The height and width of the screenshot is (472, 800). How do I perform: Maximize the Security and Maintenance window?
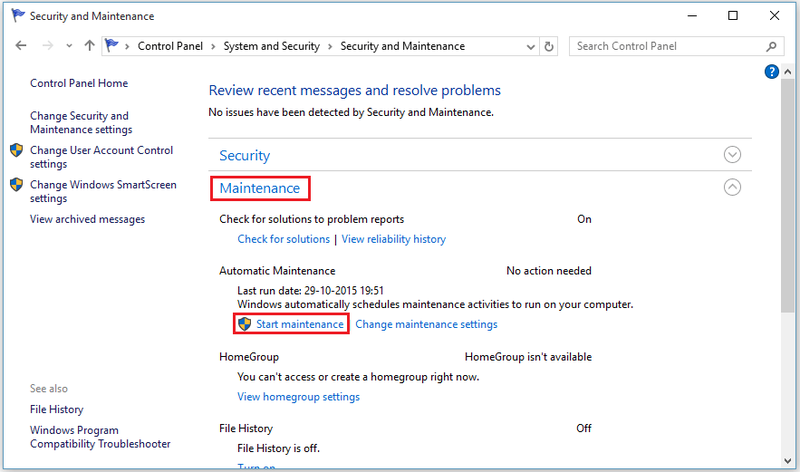click(733, 16)
